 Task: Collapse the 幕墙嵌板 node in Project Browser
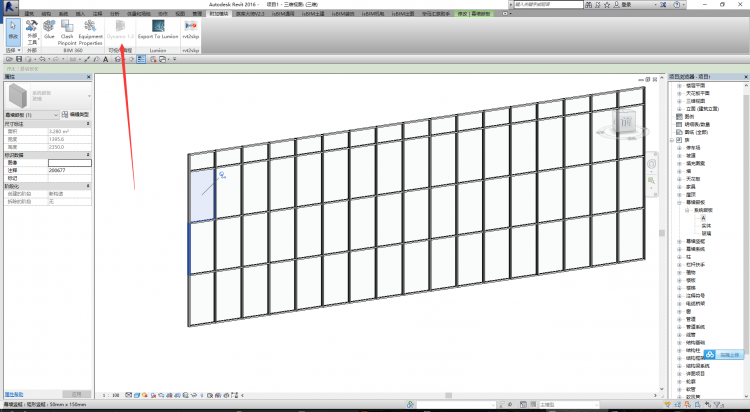click(679, 202)
